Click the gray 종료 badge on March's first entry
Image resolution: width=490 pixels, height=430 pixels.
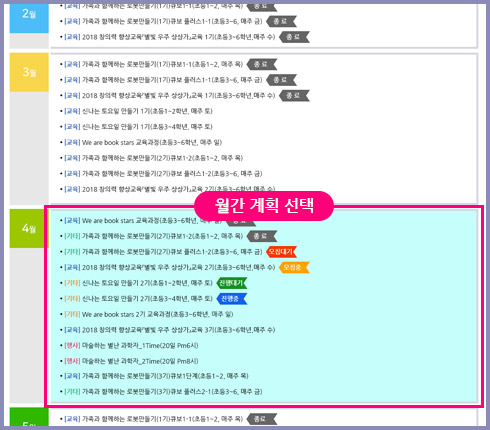tap(262, 64)
